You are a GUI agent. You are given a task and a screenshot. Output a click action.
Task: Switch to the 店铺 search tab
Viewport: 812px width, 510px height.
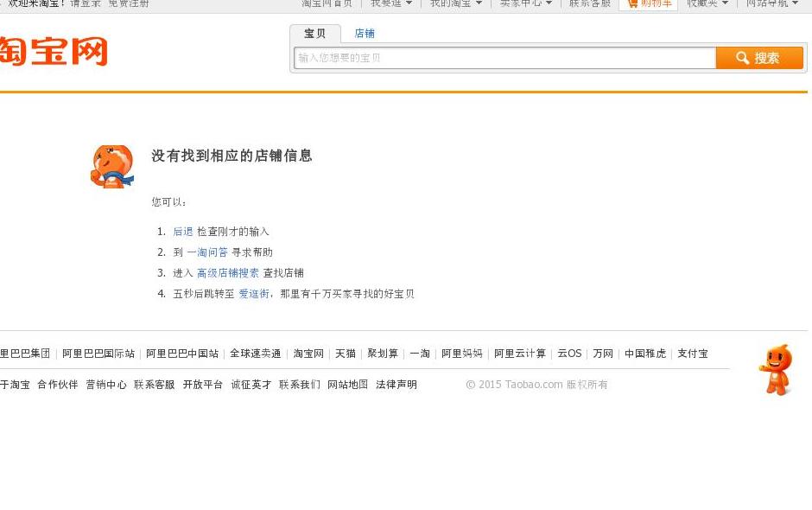click(x=365, y=34)
